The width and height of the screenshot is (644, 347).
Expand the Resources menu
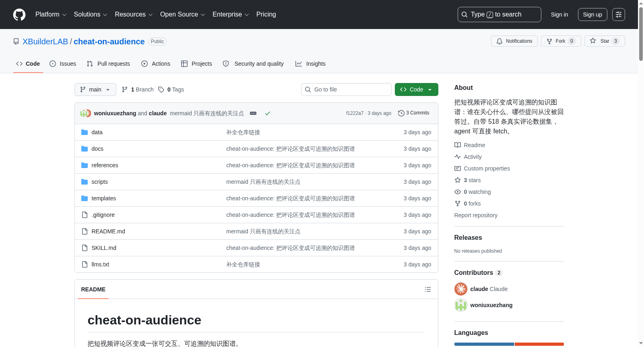(134, 15)
